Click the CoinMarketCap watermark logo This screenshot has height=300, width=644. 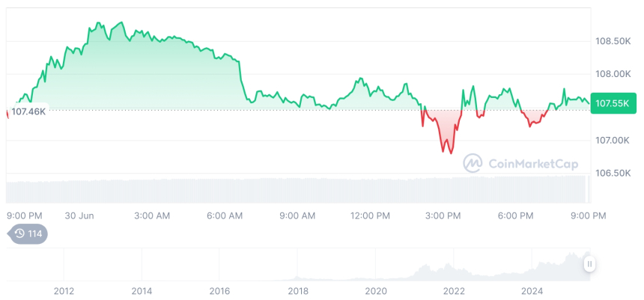click(x=520, y=163)
